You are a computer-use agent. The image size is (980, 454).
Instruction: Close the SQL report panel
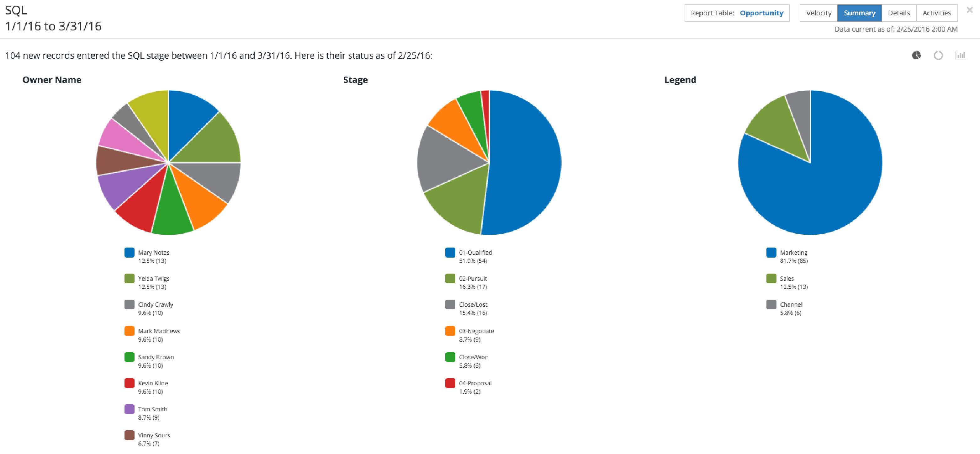click(x=969, y=11)
